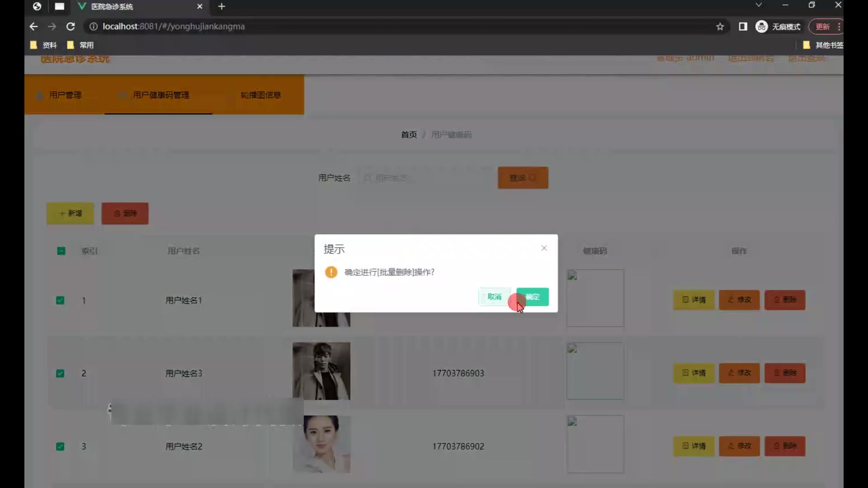This screenshot has height=488, width=868.
Task: Toggle the select-all header checkbox
Action: coord(61,251)
